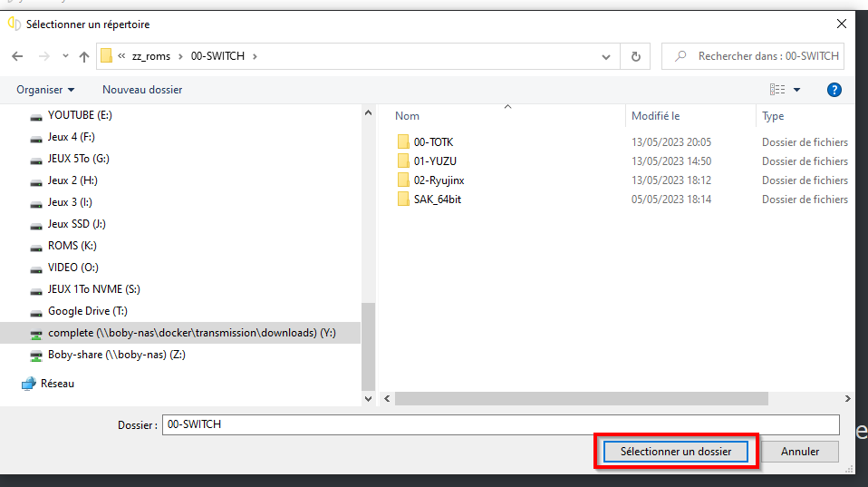Refresh the current folder view
This screenshot has width=868, height=487.
[635, 56]
